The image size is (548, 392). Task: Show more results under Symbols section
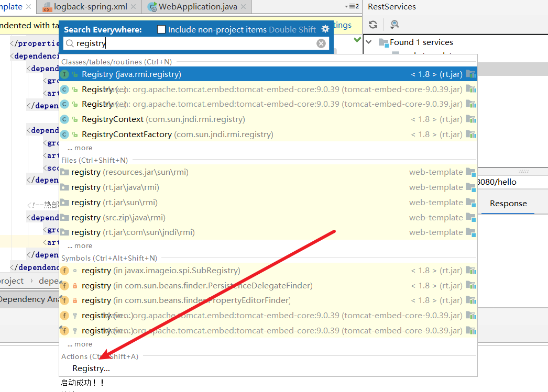tap(80, 344)
